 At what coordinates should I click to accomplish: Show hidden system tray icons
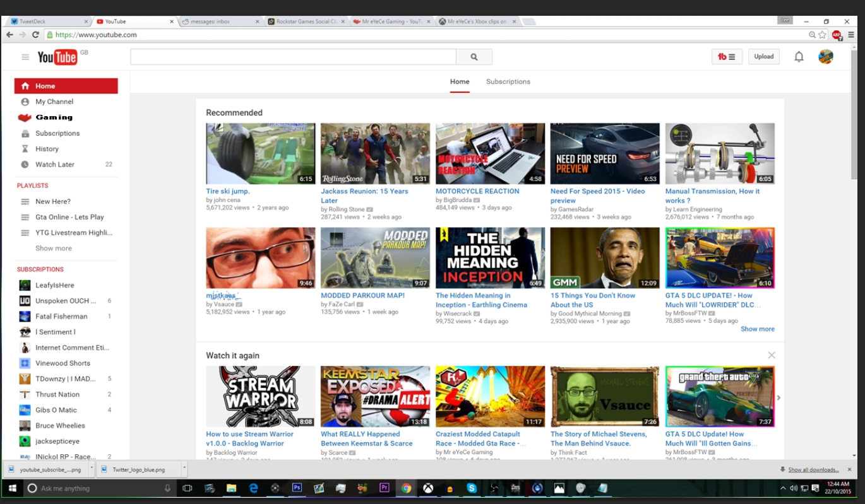point(784,488)
